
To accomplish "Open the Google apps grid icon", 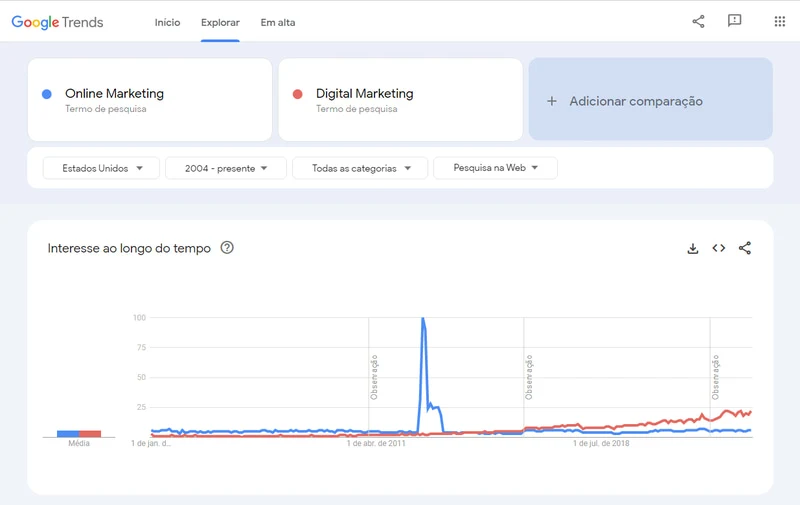I will click(780, 21).
